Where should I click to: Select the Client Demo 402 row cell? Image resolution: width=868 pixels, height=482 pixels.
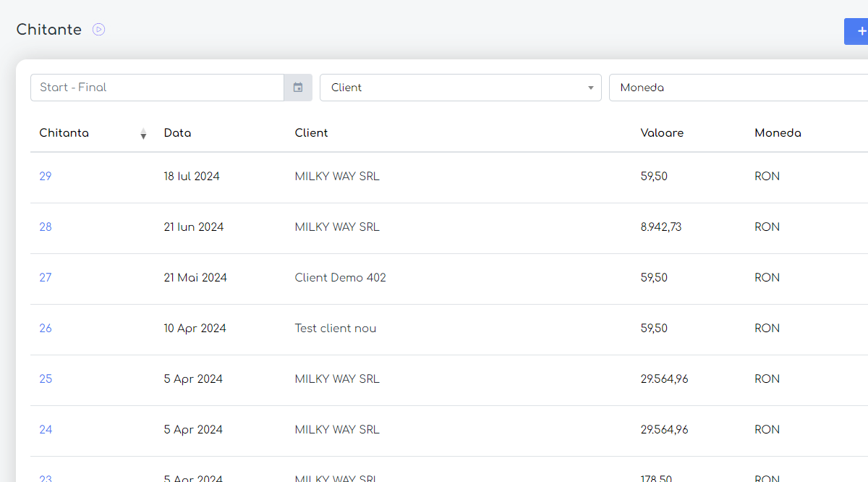[x=340, y=278]
